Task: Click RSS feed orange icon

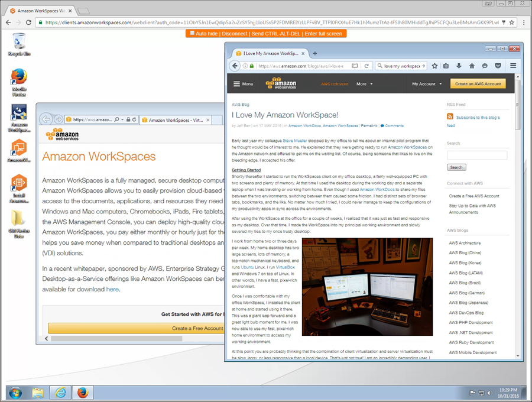Action: [x=450, y=117]
